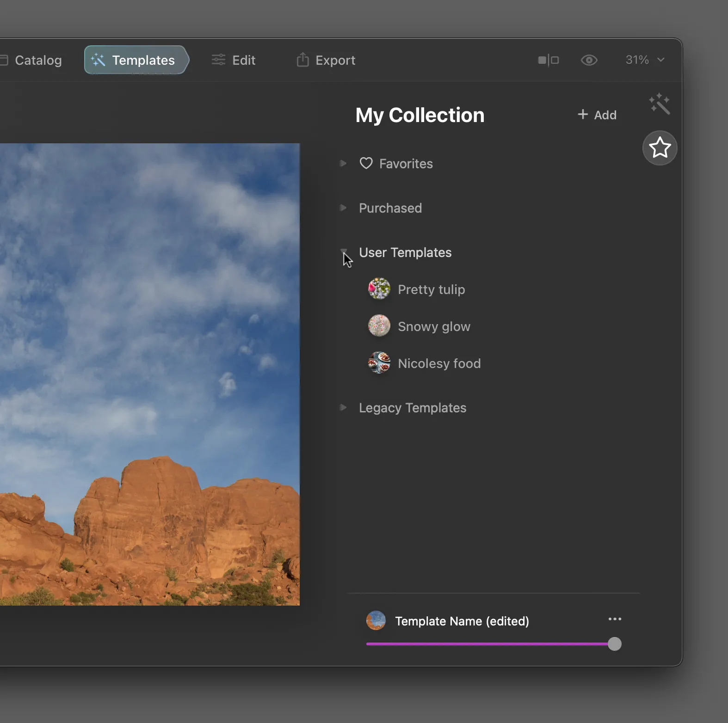
Task: Click the heart icon beside Favorites
Action: click(x=366, y=164)
